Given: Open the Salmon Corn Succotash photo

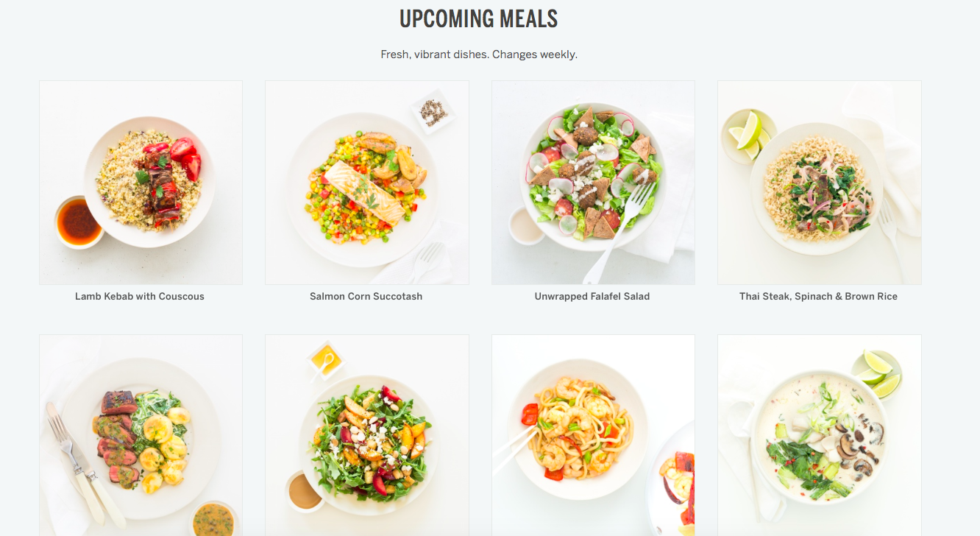Looking at the screenshot, I should coord(367,183).
